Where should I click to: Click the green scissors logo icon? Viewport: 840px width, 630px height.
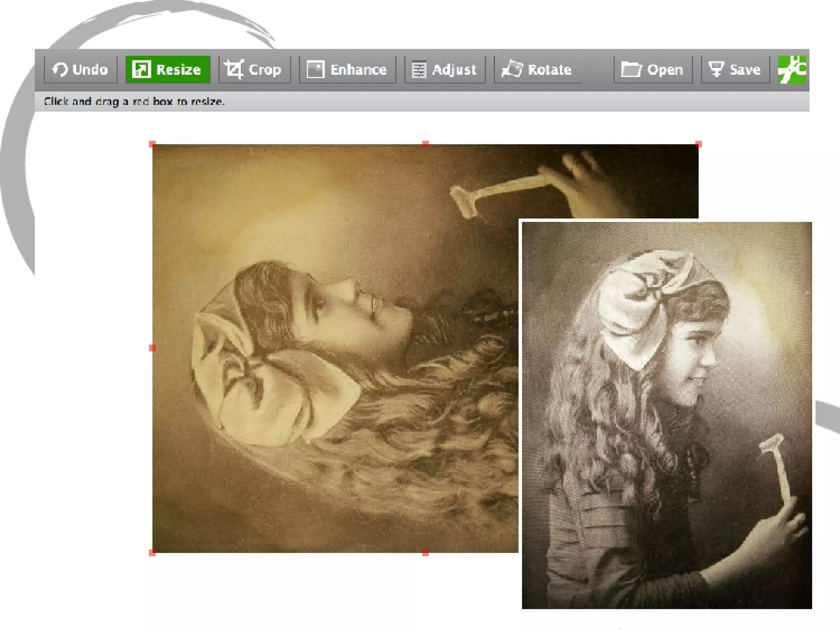tap(792, 70)
